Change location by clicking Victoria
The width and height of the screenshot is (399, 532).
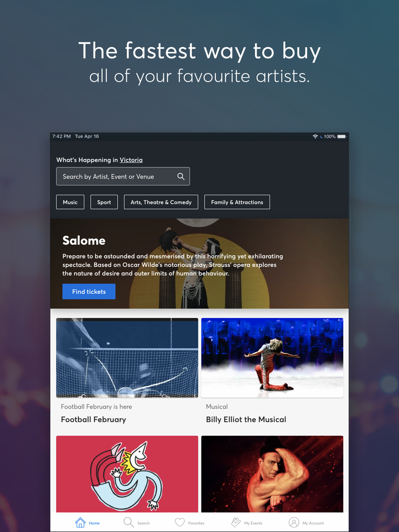pyautogui.click(x=131, y=160)
